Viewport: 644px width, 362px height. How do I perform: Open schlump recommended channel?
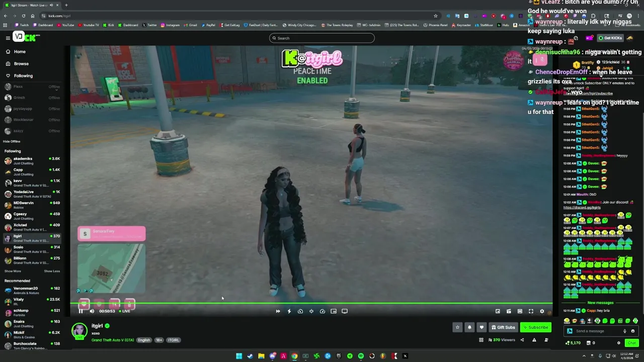click(x=31, y=313)
